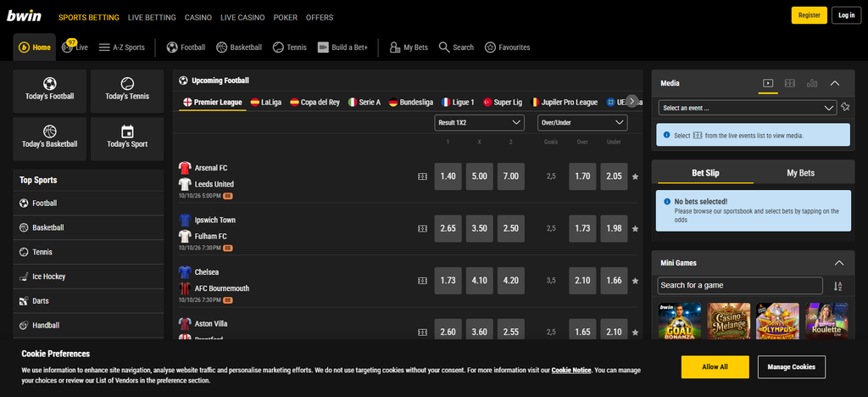This screenshot has height=397, width=868.
Task: Open A-Z Sports menu
Action: (x=122, y=48)
